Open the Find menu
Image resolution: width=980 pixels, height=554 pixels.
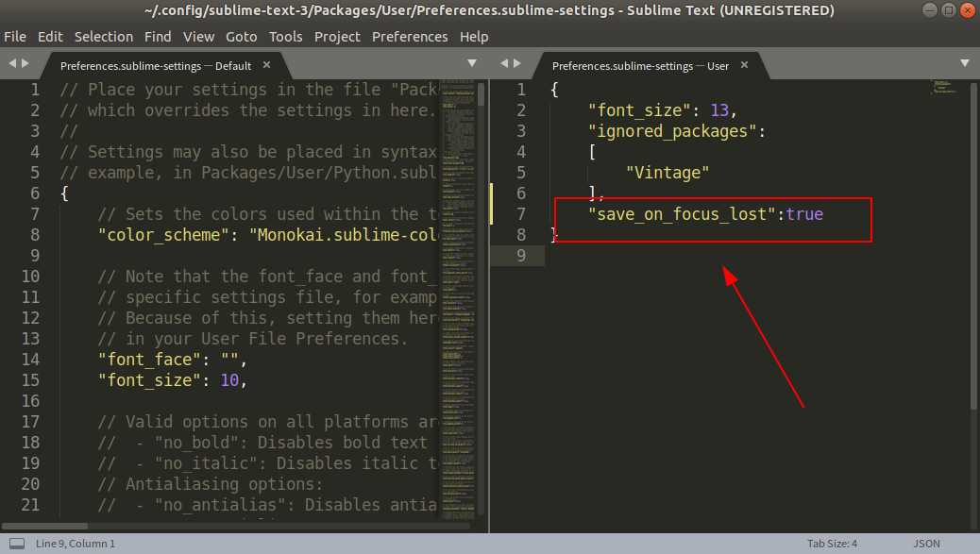pyautogui.click(x=158, y=37)
